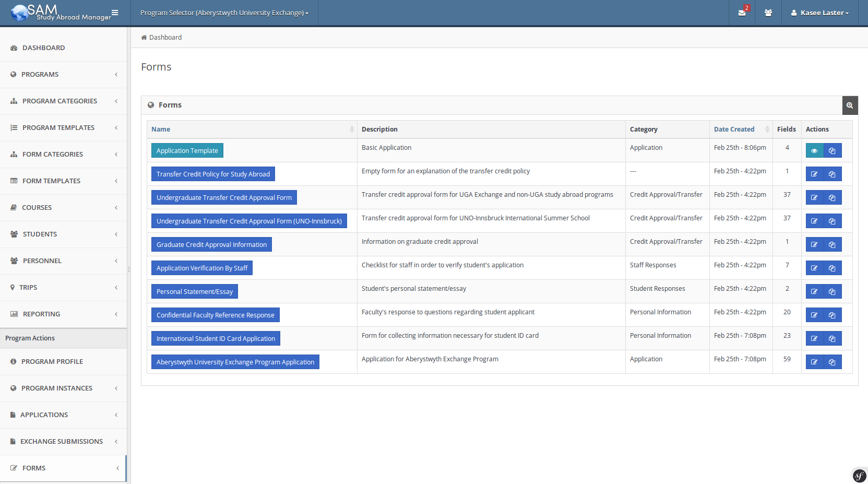Image resolution: width=868 pixels, height=484 pixels.
Task: Copy Transfer Credit Policy for Study Abroad
Action: [x=833, y=174]
